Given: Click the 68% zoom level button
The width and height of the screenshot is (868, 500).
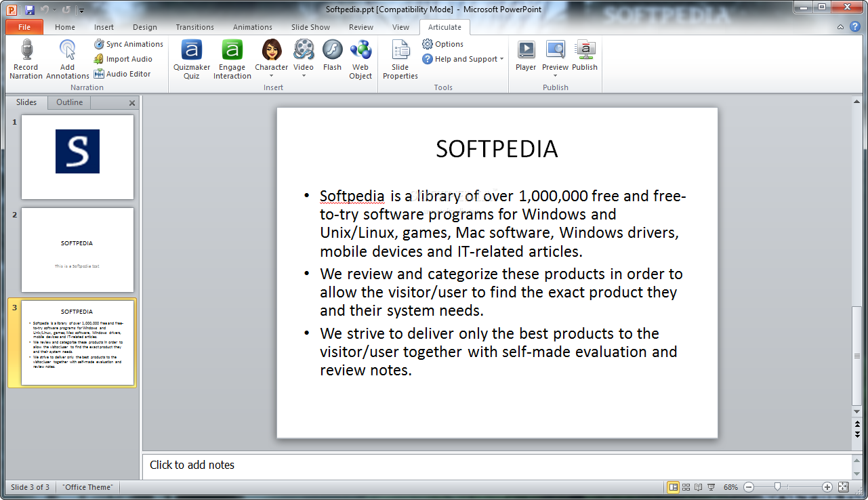Looking at the screenshot, I should [x=730, y=487].
